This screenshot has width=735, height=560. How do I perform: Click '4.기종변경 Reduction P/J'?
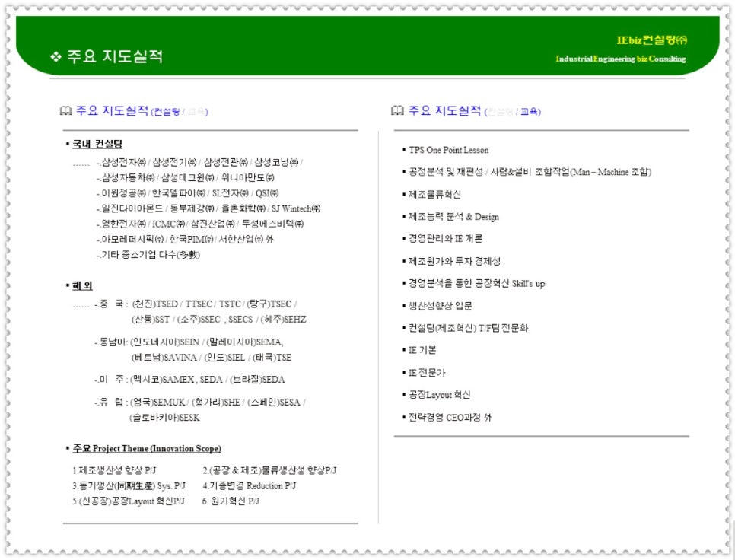(250, 485)
